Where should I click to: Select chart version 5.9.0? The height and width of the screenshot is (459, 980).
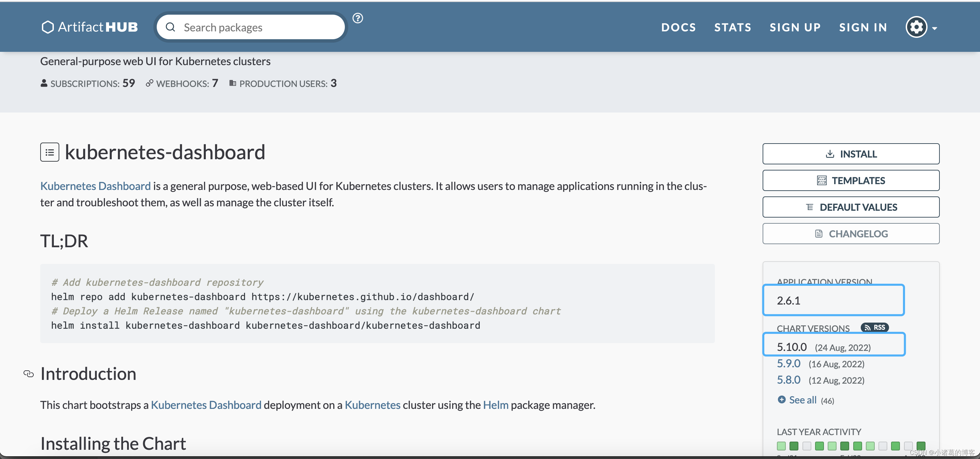(x=788, y=364)
